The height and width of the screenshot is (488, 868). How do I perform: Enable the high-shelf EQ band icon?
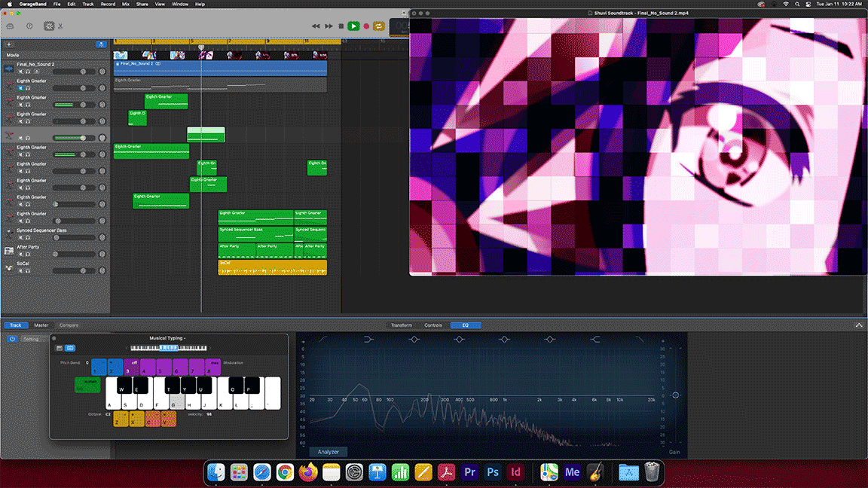point(594,339)
